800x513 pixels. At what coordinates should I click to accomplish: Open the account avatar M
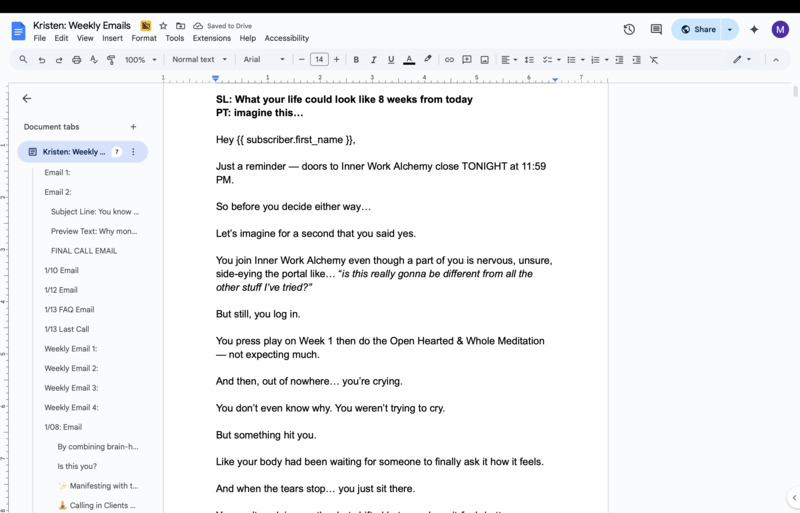tap(780, 30)
